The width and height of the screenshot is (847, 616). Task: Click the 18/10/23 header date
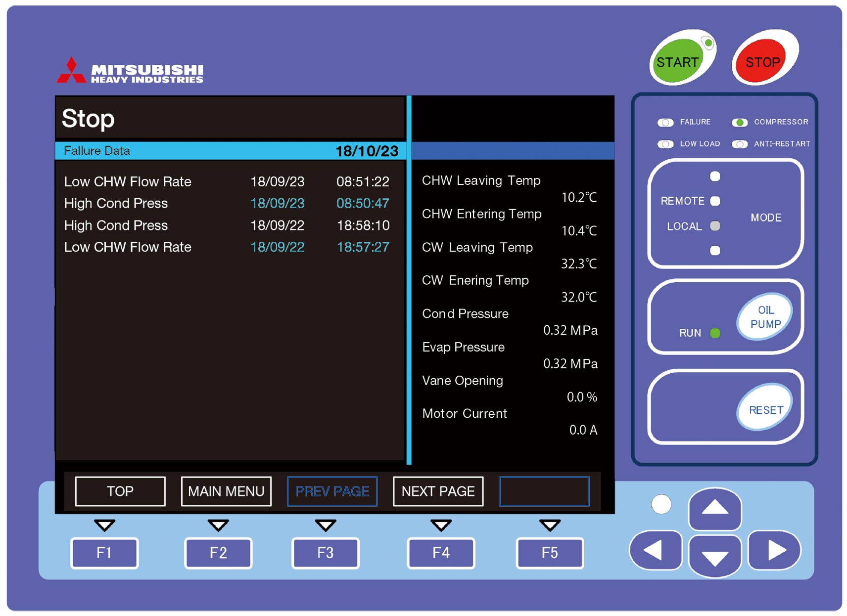pos(367,151)
